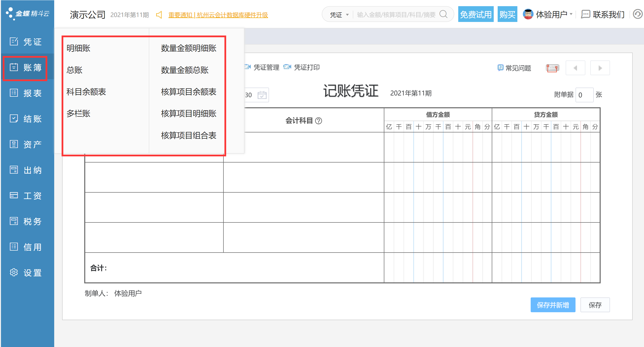Click help icon beside 会计科目

[318, 121]
